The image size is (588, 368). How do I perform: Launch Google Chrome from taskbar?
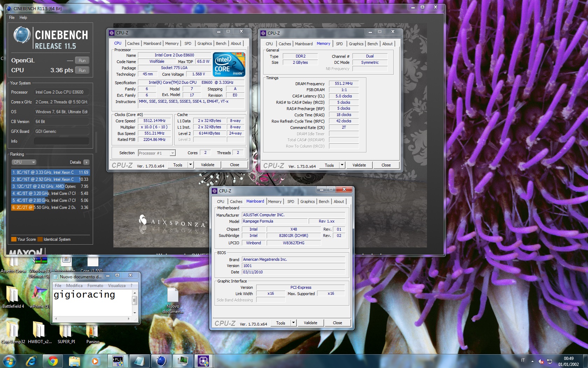click(x=53, y=361)
